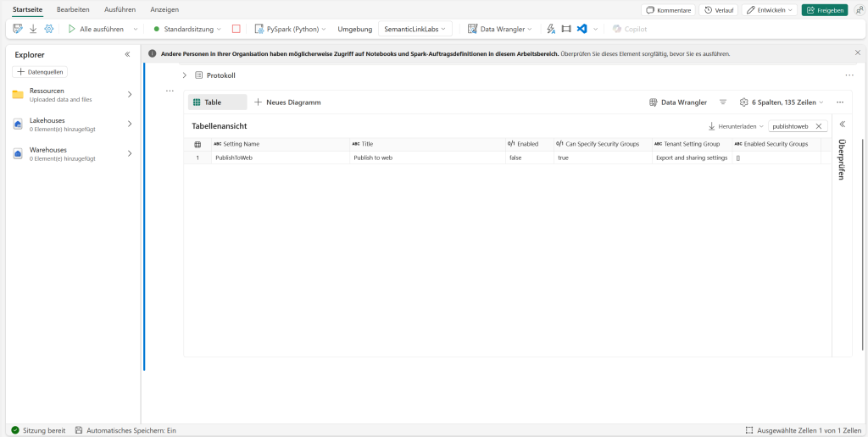The image size is (868, 437).
Task: Open the dropdown arrow after VS Code icon
Action: (x=596, y=29)
